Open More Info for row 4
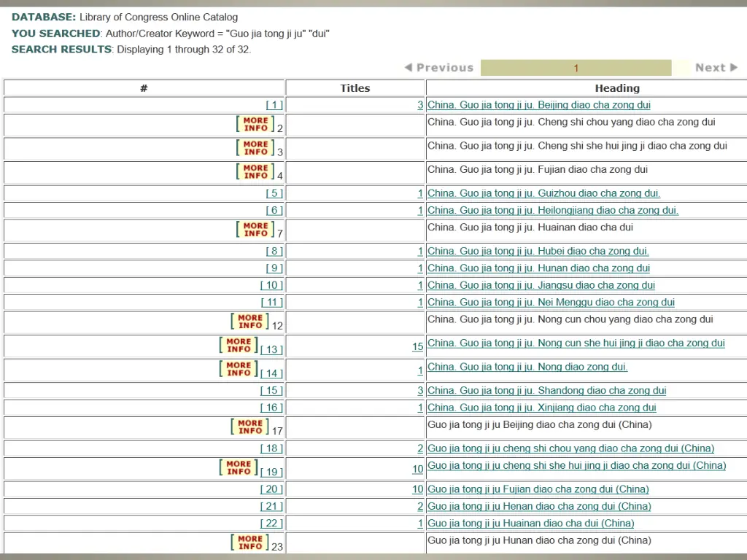 [255, 172]
